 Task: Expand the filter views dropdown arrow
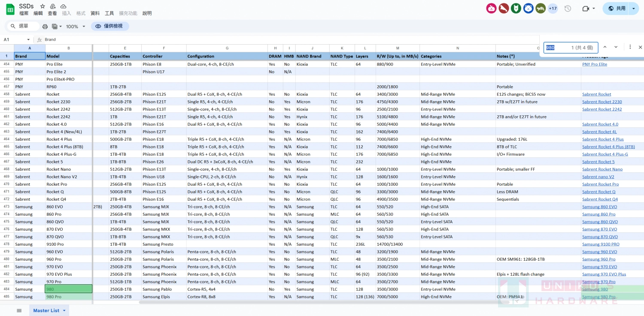(61, 27)
